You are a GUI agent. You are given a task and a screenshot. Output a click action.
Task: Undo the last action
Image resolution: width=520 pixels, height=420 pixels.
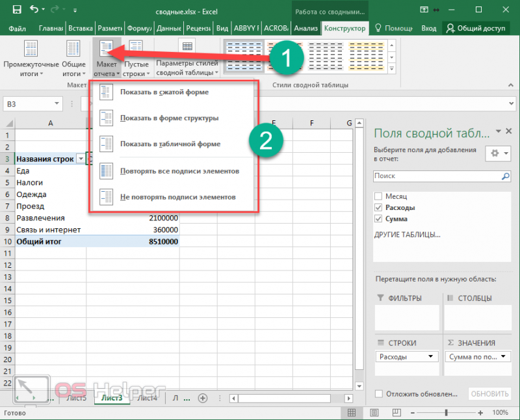[34, 9]
